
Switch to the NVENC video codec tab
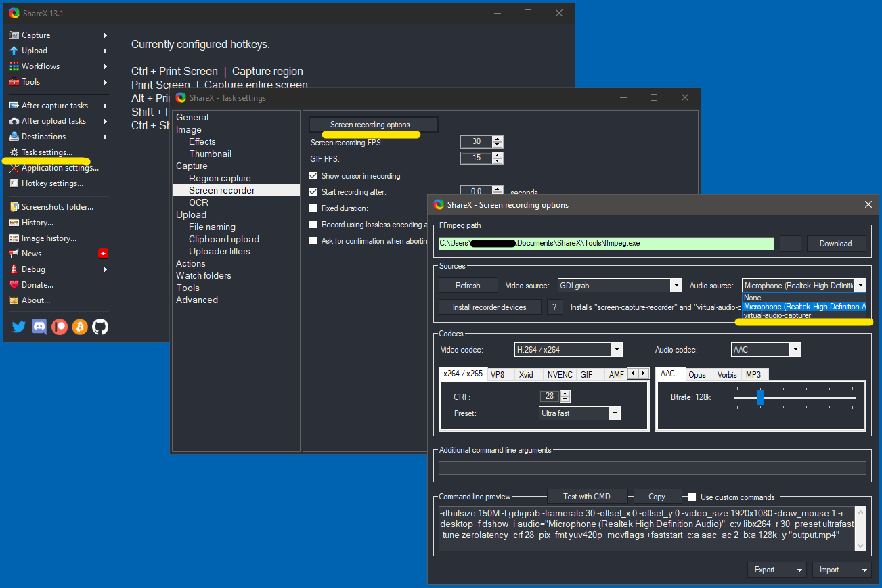[x=560, y=374]
